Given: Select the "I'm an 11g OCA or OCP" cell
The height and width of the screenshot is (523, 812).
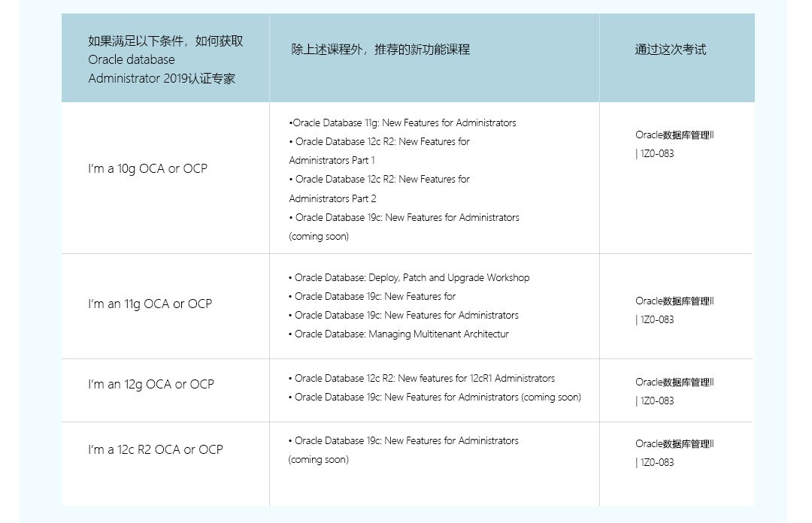Looking at the screenshot, I should click(x=150, y=304).
